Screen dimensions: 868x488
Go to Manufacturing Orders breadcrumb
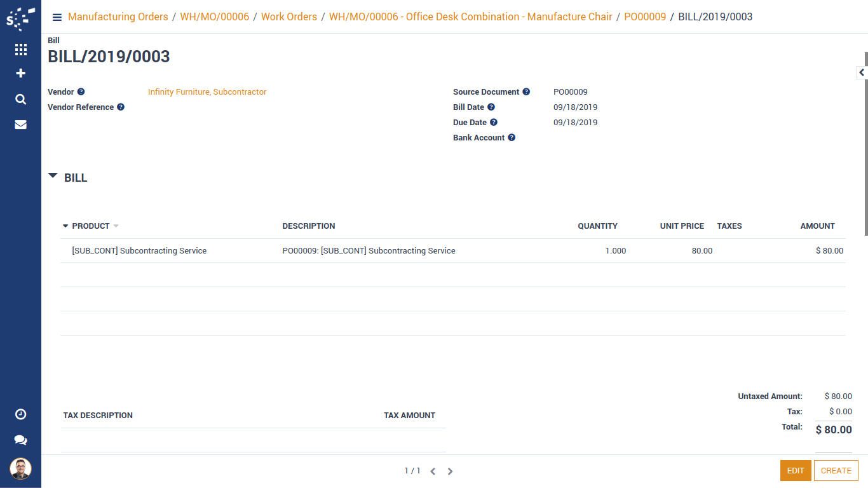tap(118, 17)
